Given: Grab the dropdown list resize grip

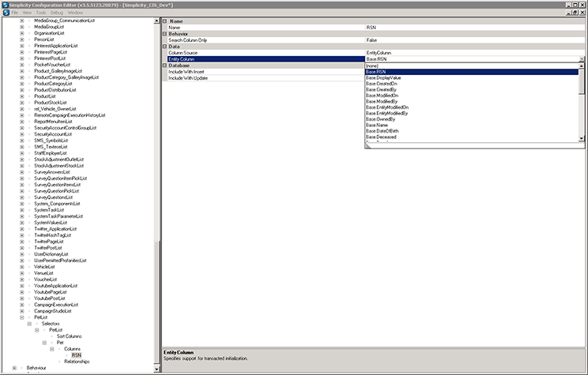Looking at the screenshot, I should tap(367, 146).
